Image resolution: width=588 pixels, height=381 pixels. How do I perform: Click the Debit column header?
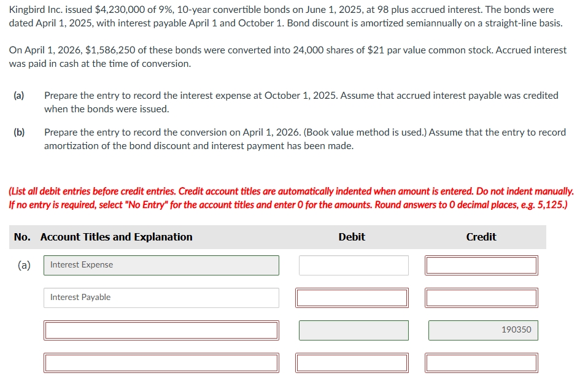pyautogui.click(x=351, y=237)
